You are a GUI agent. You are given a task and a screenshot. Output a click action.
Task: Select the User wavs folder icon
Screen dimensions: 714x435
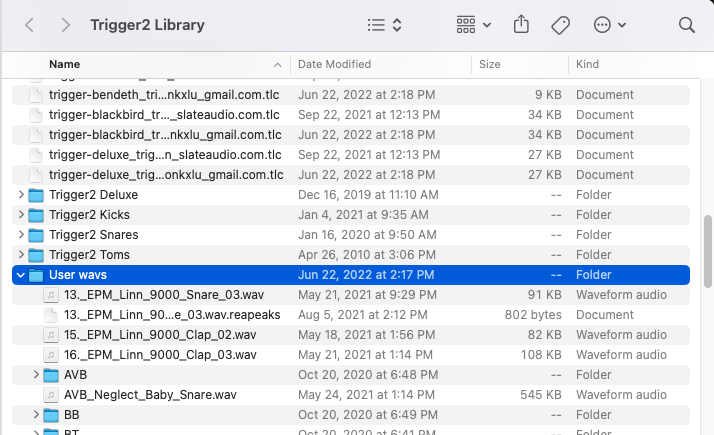pos(36,276)
